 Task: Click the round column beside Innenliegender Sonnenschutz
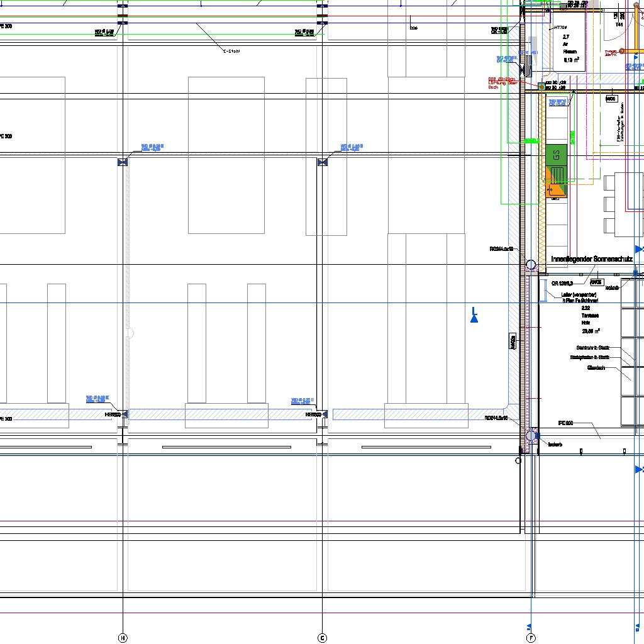(x=531, y=265)
